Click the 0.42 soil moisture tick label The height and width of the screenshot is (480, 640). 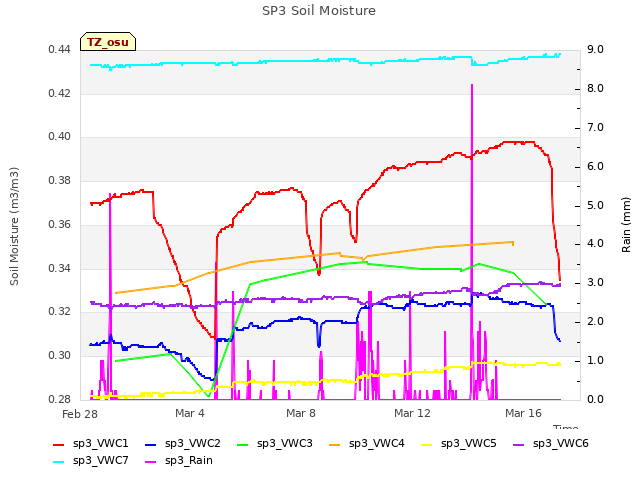click(59, 93)
